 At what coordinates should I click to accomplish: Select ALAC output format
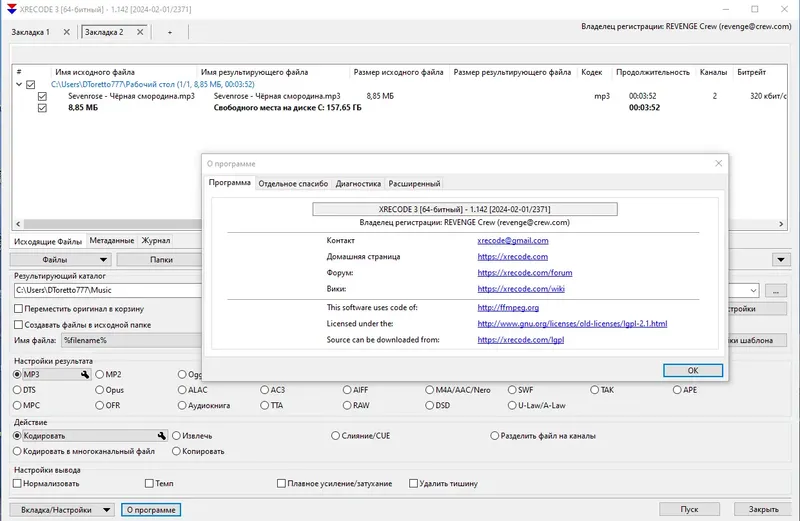tap(182, 390)
